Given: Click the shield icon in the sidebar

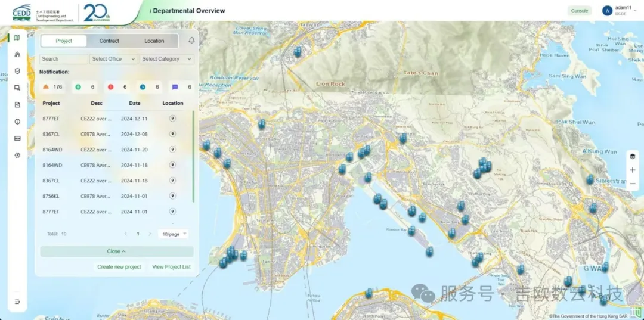Looking at the screenshot, I should [17, 71].
